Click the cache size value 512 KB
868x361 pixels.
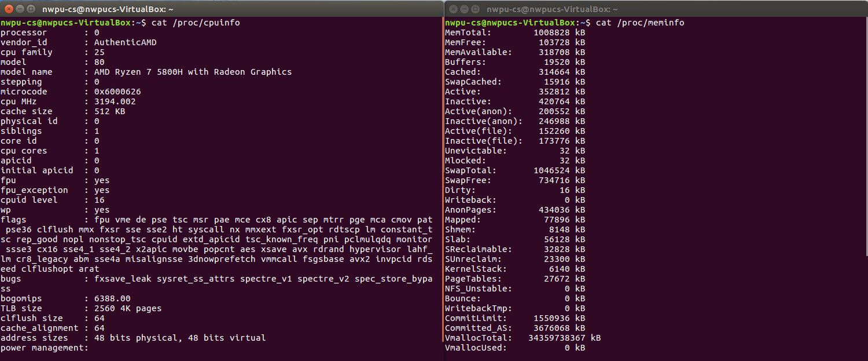[109, 111]
